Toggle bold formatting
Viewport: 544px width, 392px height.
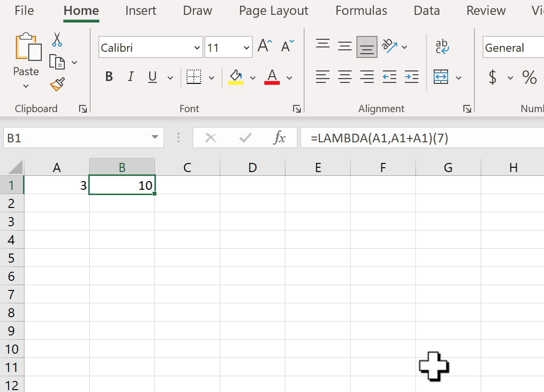[109, 77]
